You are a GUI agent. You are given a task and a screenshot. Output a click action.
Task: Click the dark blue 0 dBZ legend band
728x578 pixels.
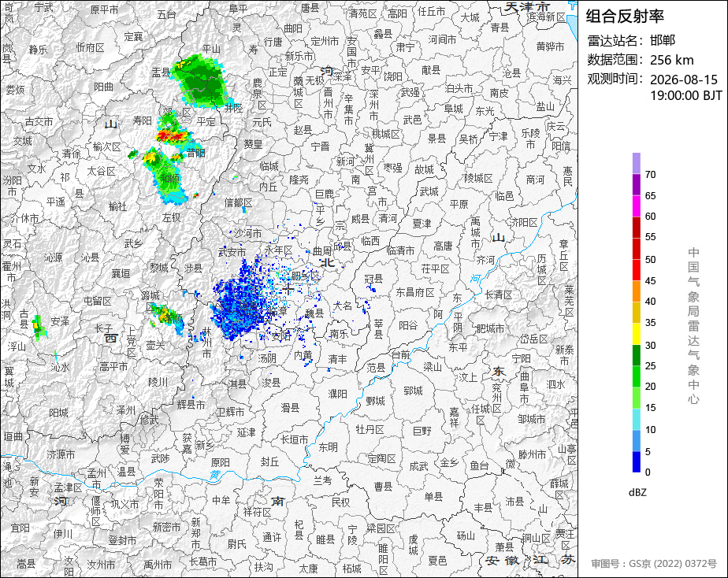[636, 461]
